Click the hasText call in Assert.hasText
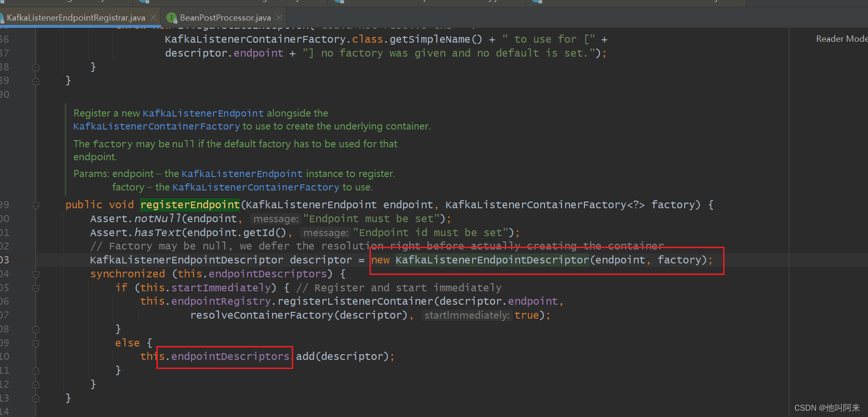The image size is (868, 417). tap(158, 233)
